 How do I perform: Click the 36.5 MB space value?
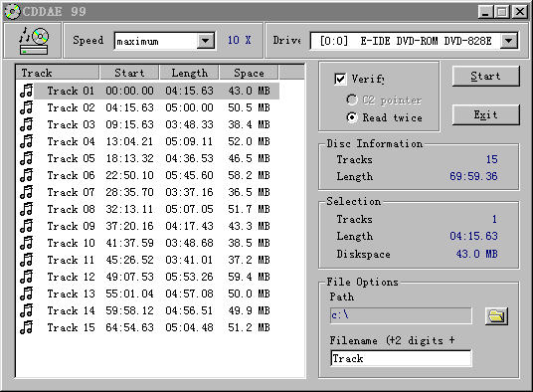coord(250,192)
